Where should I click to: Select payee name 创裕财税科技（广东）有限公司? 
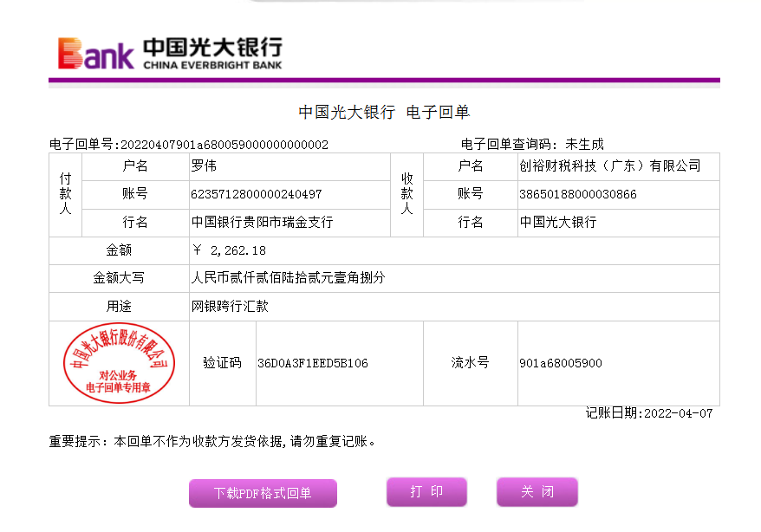(x=610, y=165)
